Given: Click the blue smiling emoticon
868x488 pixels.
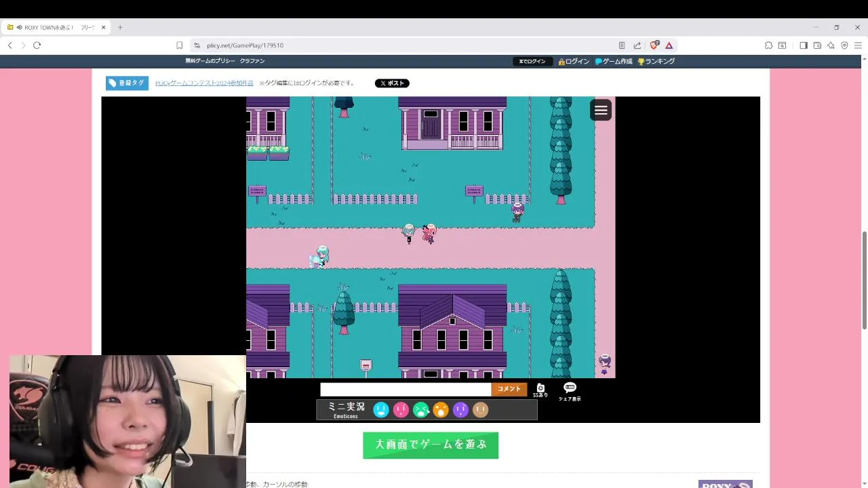Looking at the screenshot, I should 381,409.
